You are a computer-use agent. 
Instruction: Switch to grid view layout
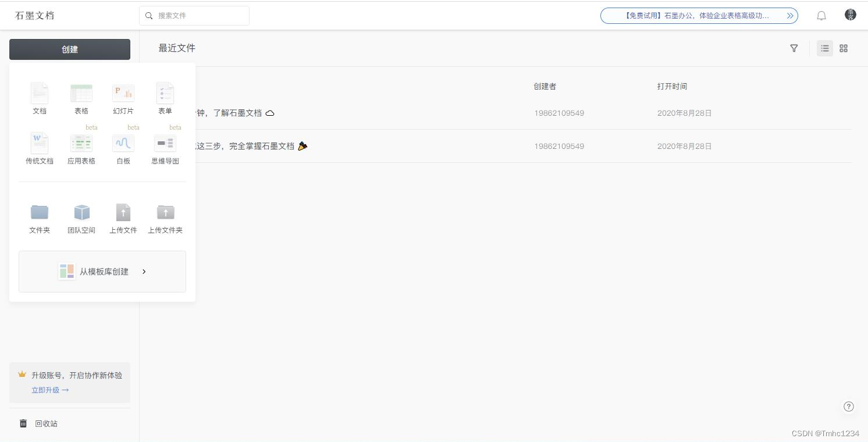click(x=844, y=48)
